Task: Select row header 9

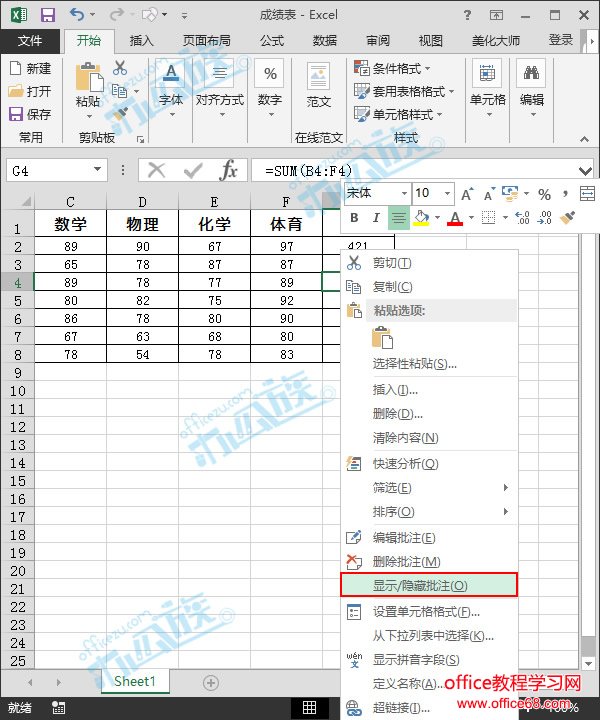Action: pos(18,373)
